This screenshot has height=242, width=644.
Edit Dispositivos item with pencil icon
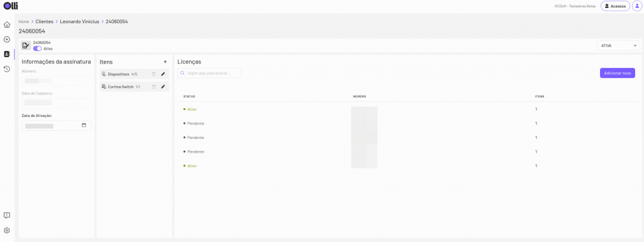click(163, 74)
